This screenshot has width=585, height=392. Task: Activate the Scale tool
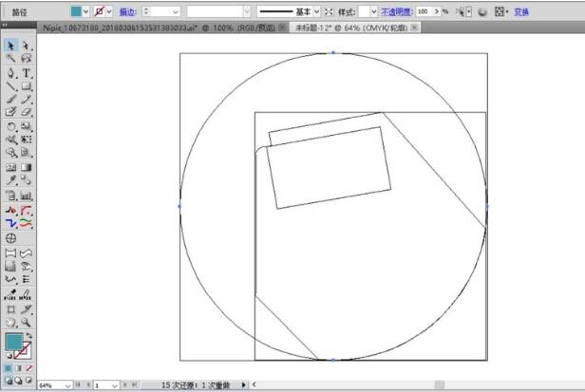coord(26,127)
